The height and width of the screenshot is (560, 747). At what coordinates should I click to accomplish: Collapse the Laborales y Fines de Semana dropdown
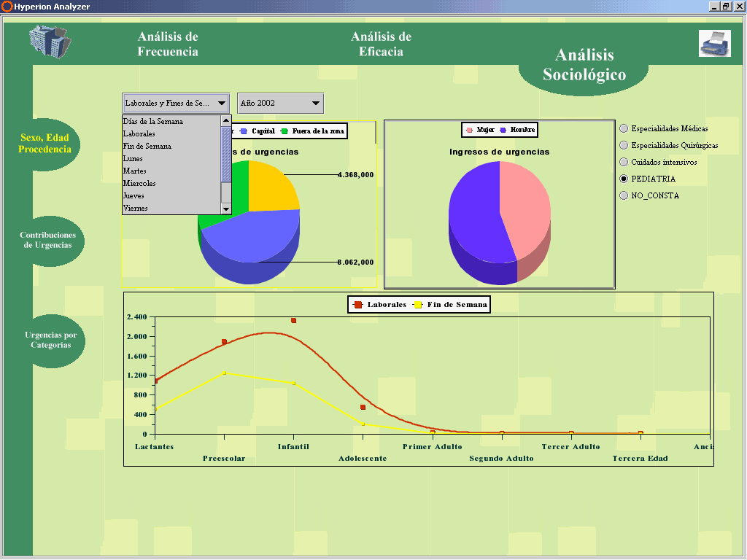pos(221,104)
